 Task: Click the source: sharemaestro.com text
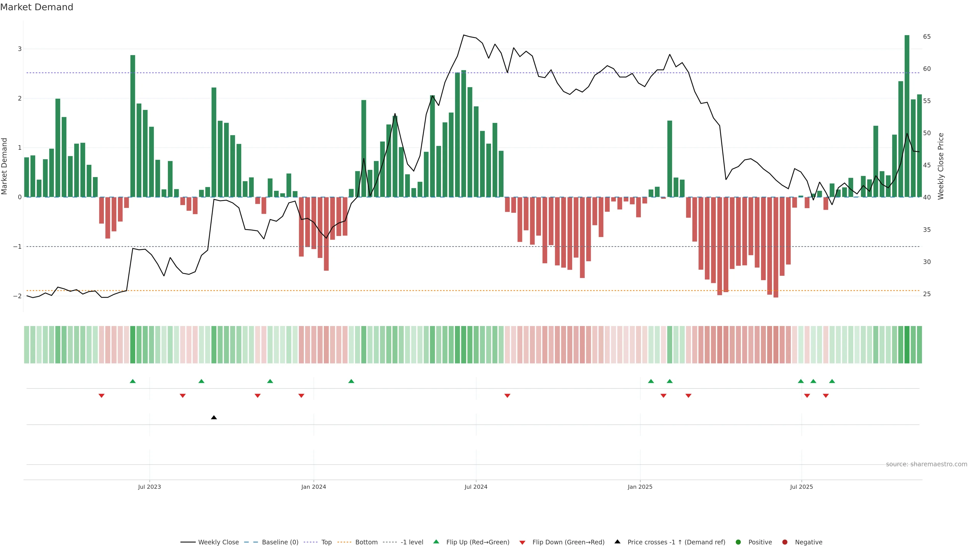[926, 464]
